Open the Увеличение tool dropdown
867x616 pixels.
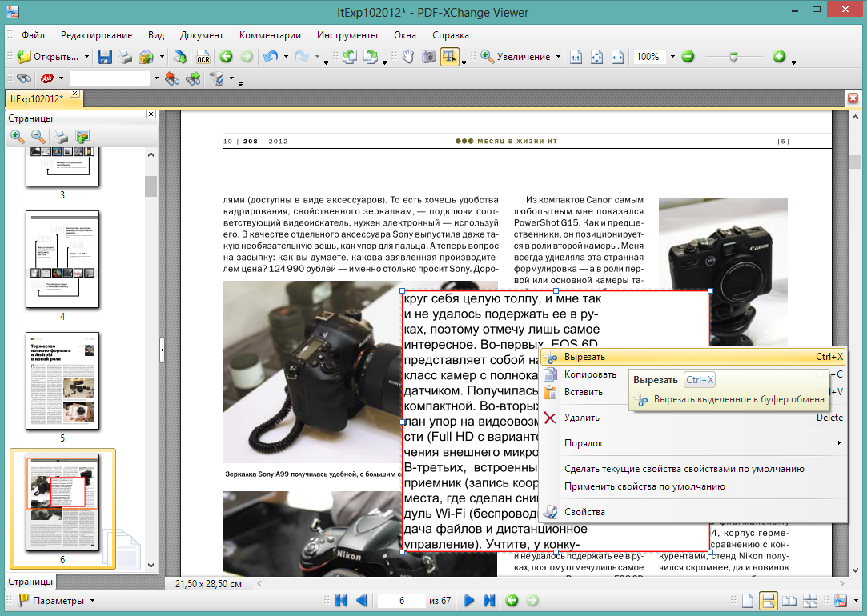558,57
